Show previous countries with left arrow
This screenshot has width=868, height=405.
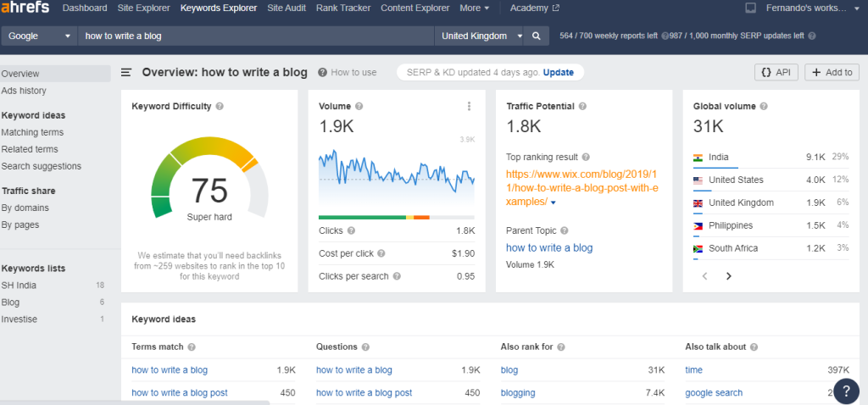pyautogui.click(x=704, y=276)
